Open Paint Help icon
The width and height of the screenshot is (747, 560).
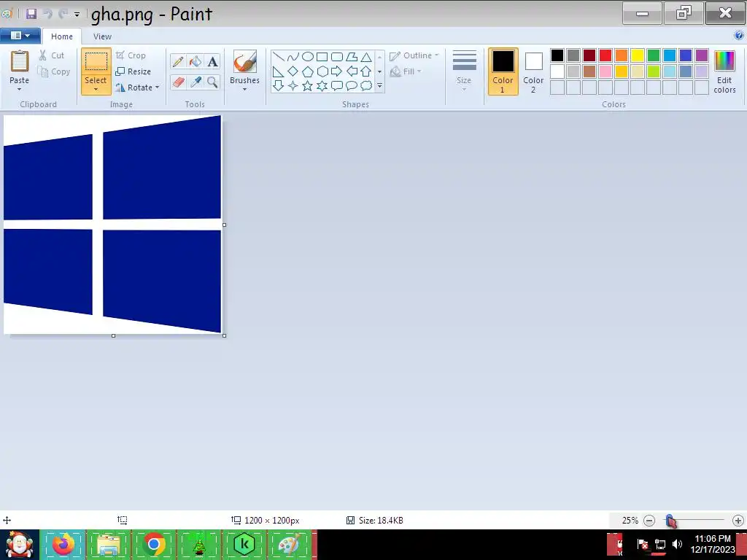click(x=739, y=35)
